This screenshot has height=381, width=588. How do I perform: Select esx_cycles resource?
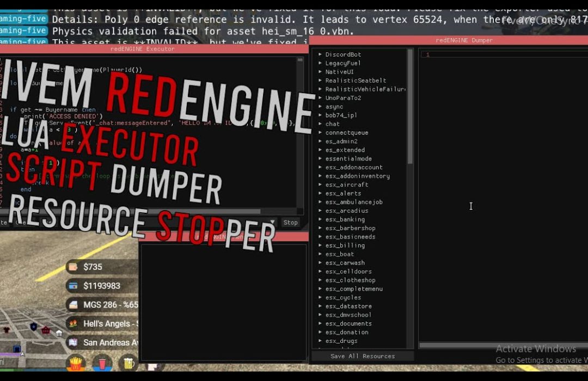click(x=343, y=297)
